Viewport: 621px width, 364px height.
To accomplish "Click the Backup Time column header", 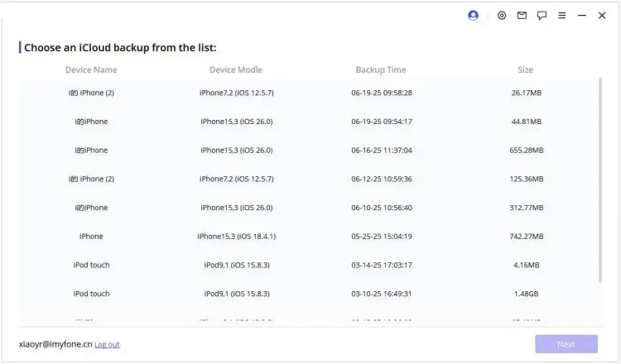I will click(x=381, y=70).
